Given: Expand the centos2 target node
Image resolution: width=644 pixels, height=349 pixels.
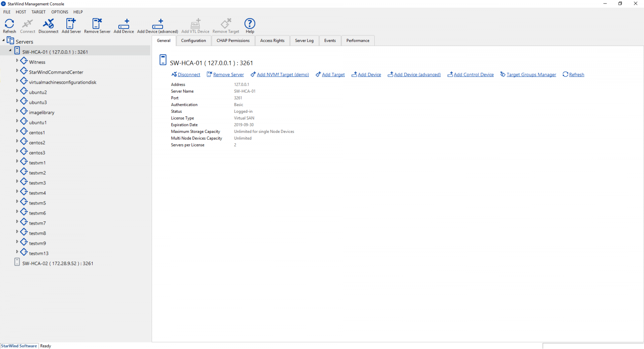Looking at the screenshot, I should [x=17, y=141].
